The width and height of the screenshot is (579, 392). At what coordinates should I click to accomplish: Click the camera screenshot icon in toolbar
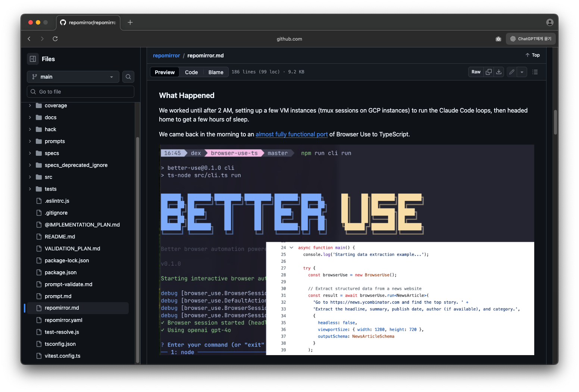click(x=498, y=39)
